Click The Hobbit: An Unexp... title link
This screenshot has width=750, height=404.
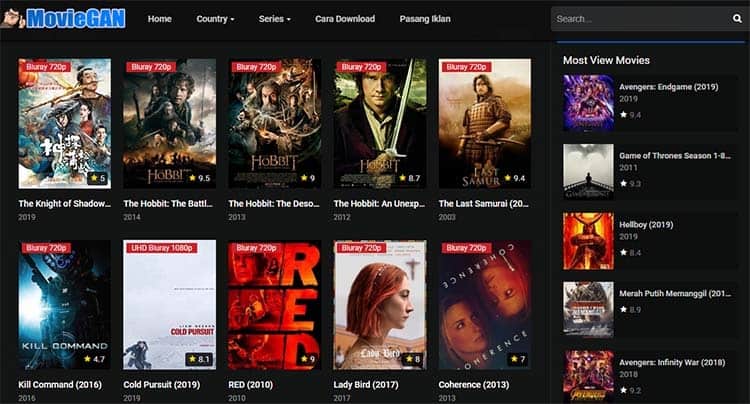(x=379, y=204)
